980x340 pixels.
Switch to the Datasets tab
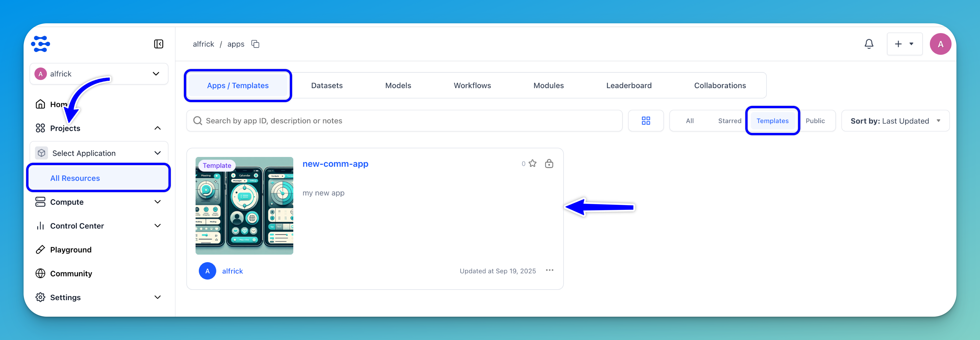(x=326, y=86)
